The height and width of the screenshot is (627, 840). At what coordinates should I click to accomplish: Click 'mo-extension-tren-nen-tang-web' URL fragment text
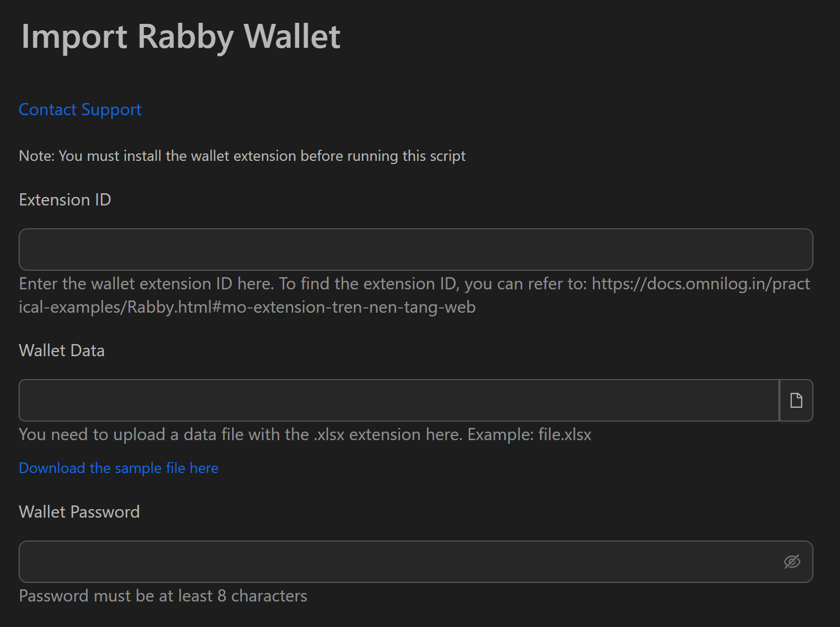(349, 307)
